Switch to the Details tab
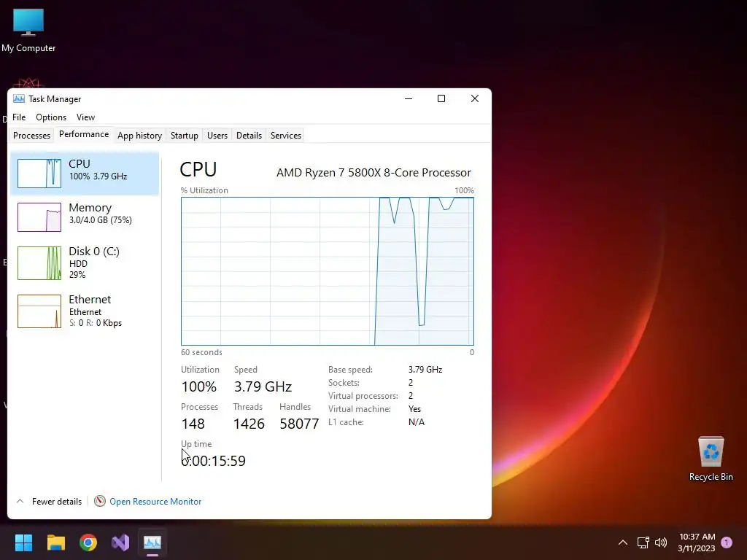Image resolution: width=747 pixels, height=560 pixels. point(249,135)
